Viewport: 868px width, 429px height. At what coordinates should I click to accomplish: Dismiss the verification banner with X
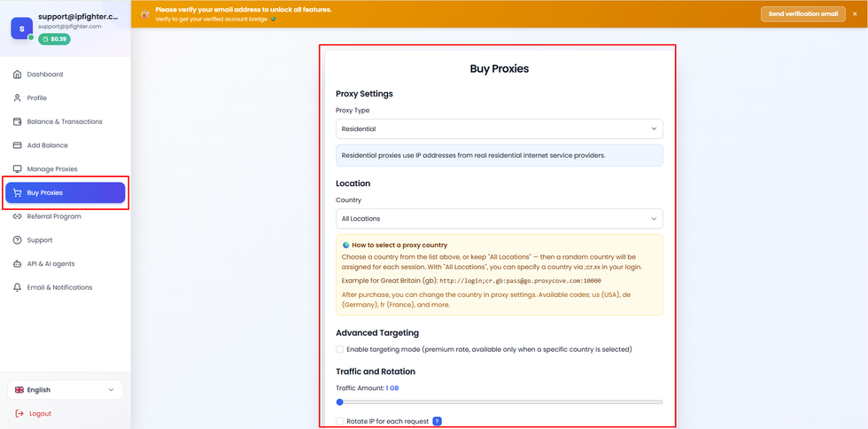click(855, 14)
